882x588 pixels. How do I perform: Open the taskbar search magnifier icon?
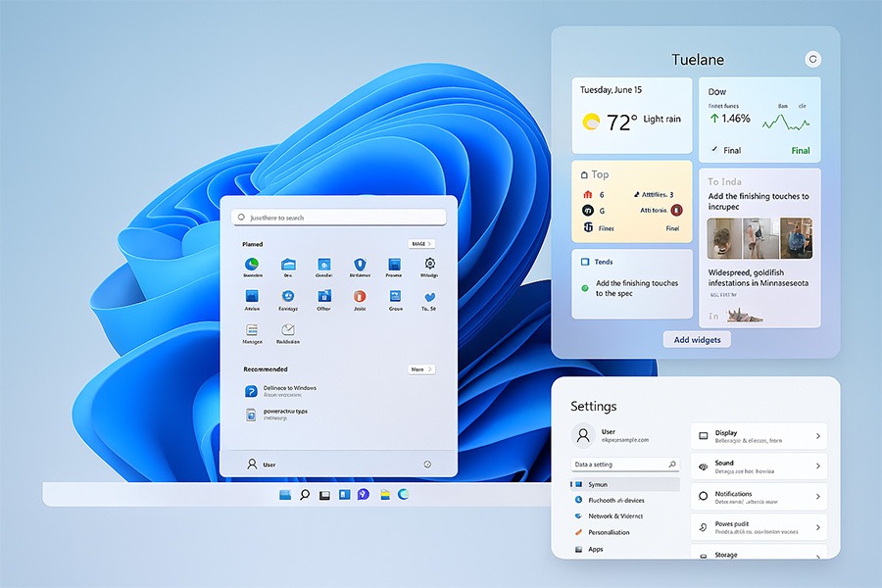point(305,495)
